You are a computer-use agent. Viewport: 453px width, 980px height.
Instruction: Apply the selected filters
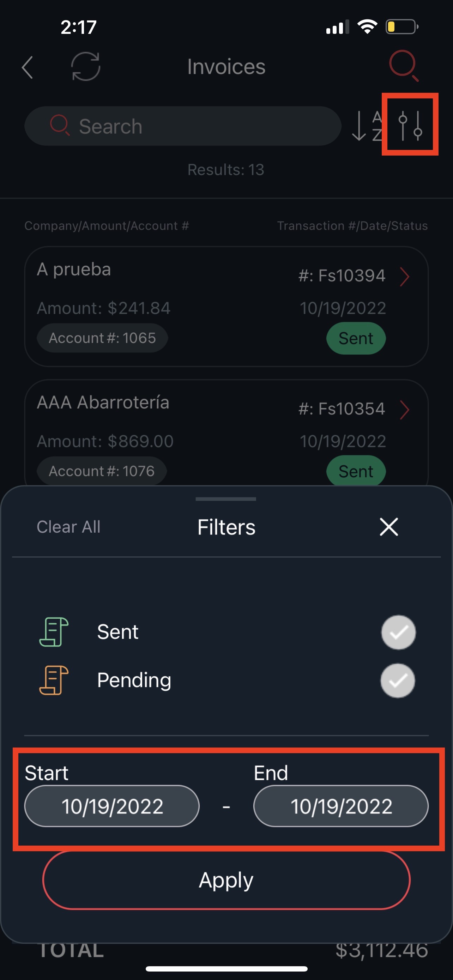click(226, 880)
